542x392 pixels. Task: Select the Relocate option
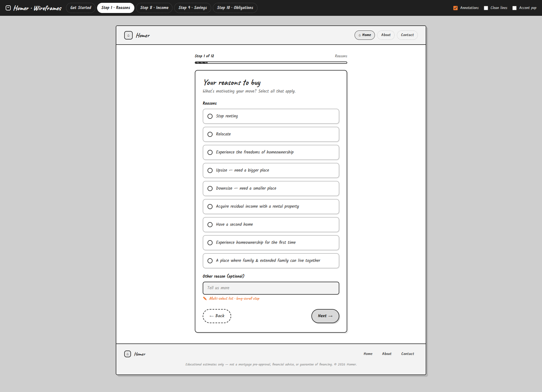coord(271,134)
